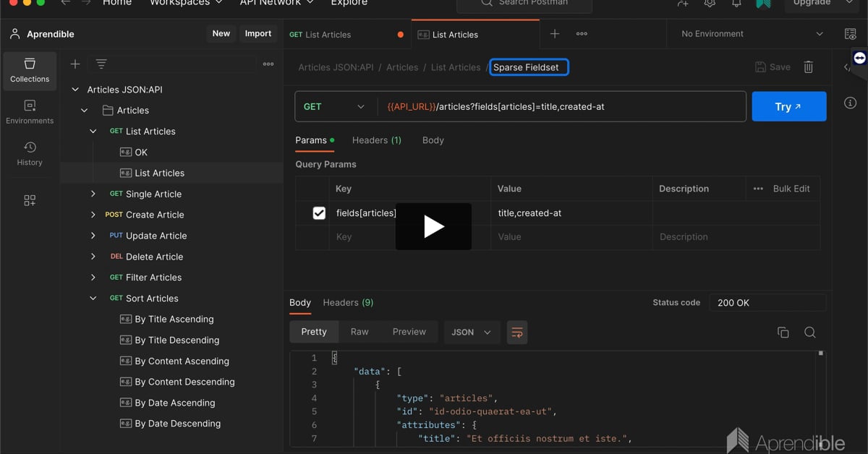Toggle the wrap lines icon in response
The width and height of the screenshot is (868, 454).
point(517,332)
